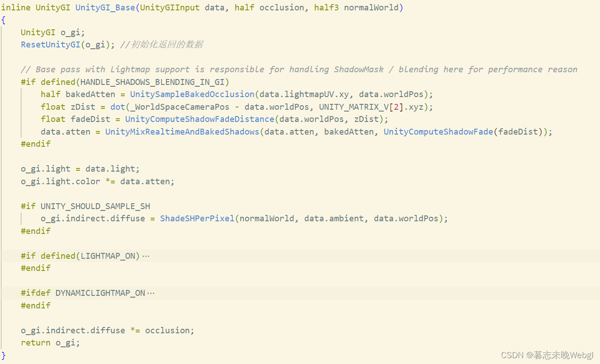Click #endif after shadow blending block
Image resolution: width=600 pixels, height=364 pixels.
(36, 144)
